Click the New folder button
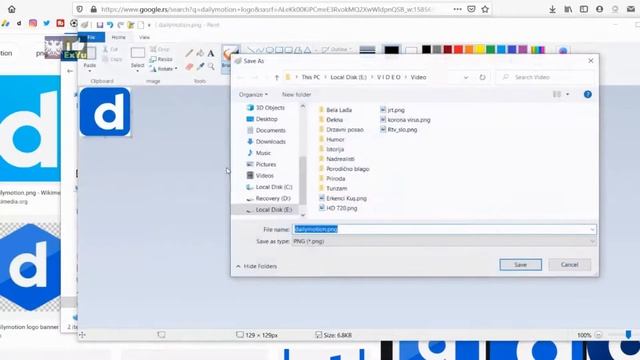The height and width of the screenshot is (360, 640). (296, 94)
